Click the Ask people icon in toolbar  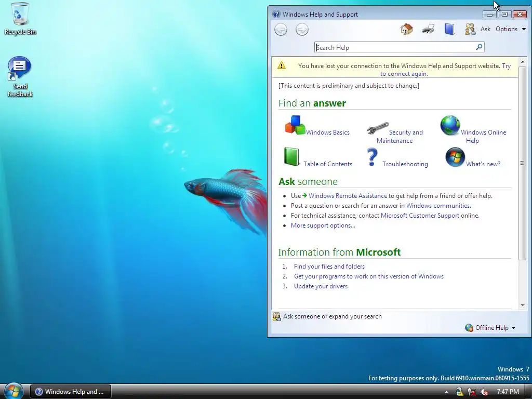pyautogui.click(x=470, y=29)
